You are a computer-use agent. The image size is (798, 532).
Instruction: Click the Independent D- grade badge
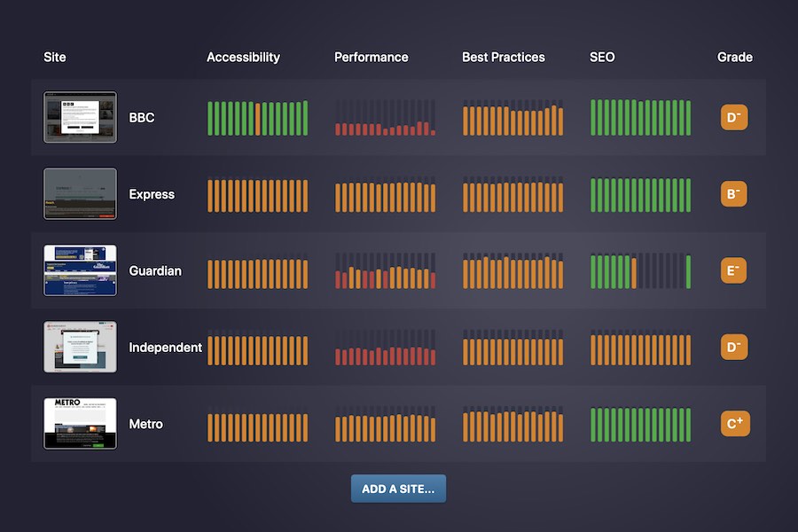[734, 348]
